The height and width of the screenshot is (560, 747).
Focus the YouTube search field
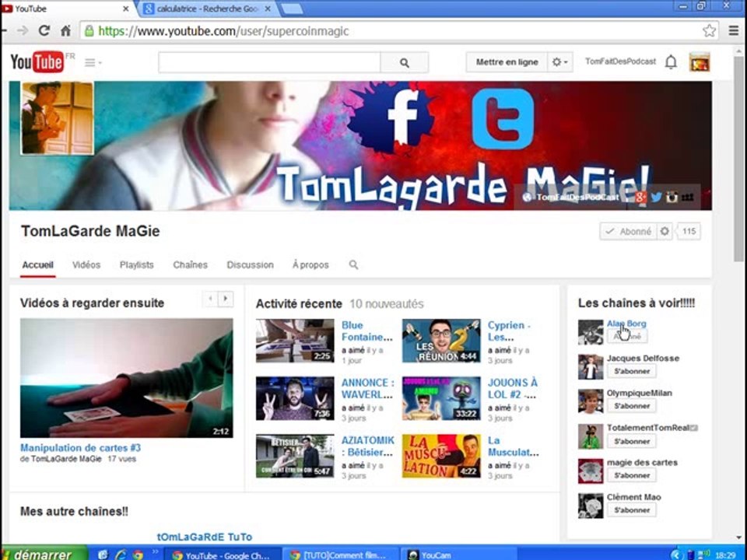point(270,62)
